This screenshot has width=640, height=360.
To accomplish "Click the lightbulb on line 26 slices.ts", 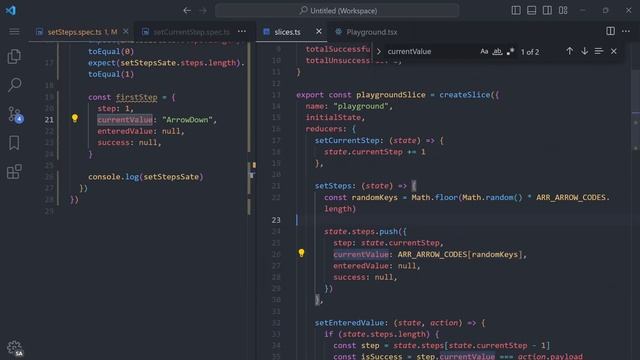I will coord(301,253).
